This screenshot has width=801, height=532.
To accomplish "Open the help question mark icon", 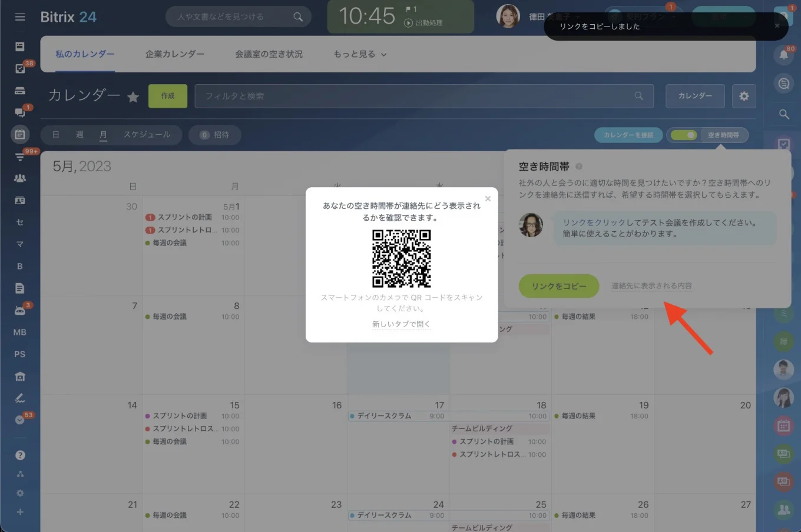I will click(20, 455).
